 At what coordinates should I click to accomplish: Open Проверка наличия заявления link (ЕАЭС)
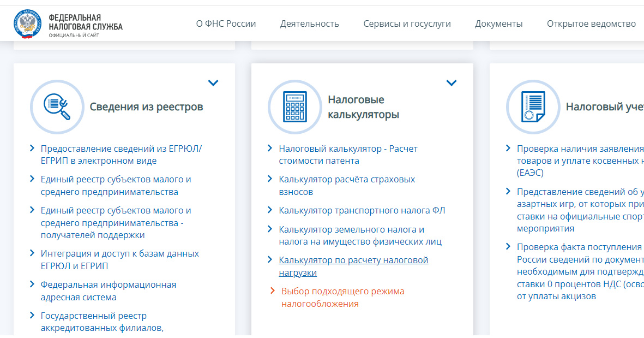click(x=580, y=161)
